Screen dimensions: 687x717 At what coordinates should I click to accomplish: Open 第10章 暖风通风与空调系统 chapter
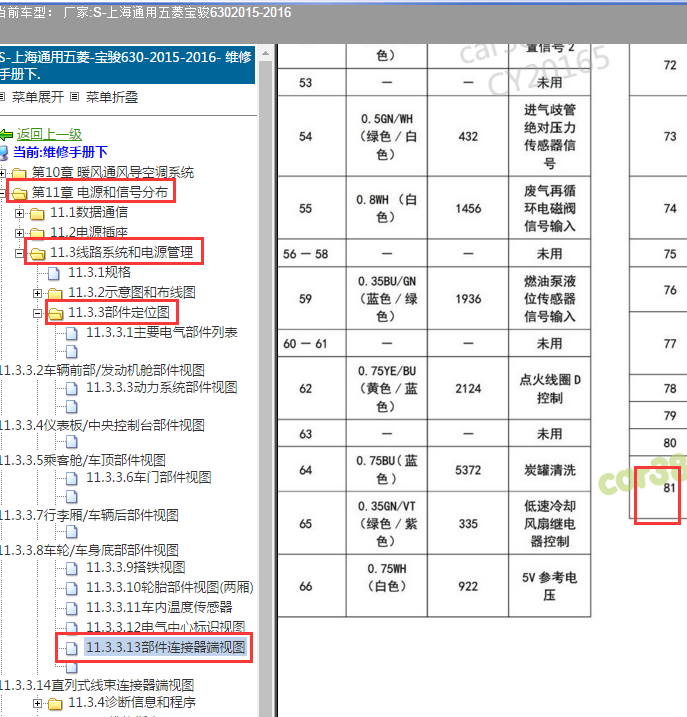coord(113,172)
